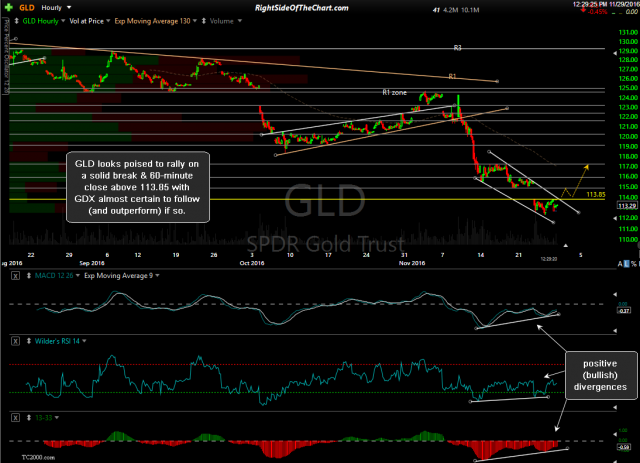Open the Volume indicator dropdown
The height and width of the screenshot is (463, 640).
[x=240, y=21]
